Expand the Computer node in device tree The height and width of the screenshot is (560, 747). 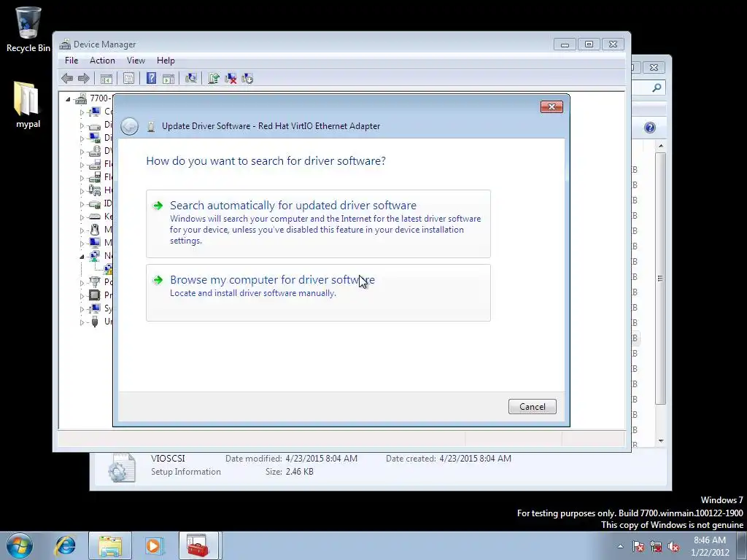click(82, 112)
